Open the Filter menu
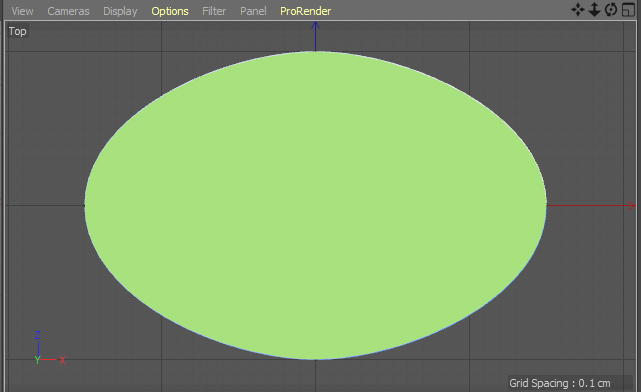641x392 pixels. (x=214, y=11)
